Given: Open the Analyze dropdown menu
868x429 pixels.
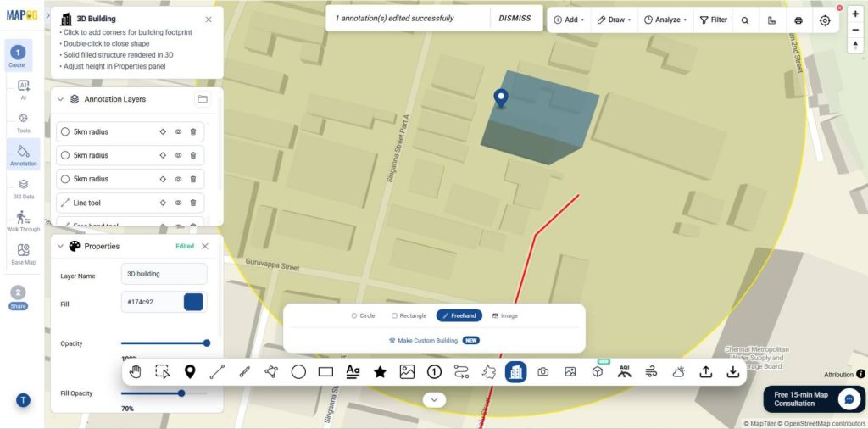Looking at the screenshot, I should click(x=665, y=20).
